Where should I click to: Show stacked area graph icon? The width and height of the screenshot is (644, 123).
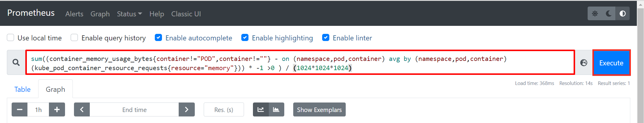[x=277, y=110]
